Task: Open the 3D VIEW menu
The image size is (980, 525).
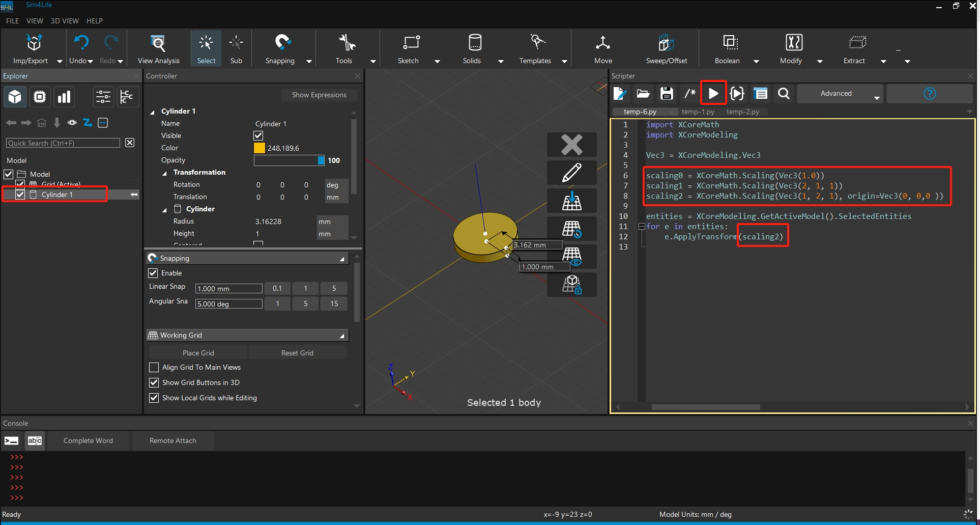Action: (x=65, y=21)
